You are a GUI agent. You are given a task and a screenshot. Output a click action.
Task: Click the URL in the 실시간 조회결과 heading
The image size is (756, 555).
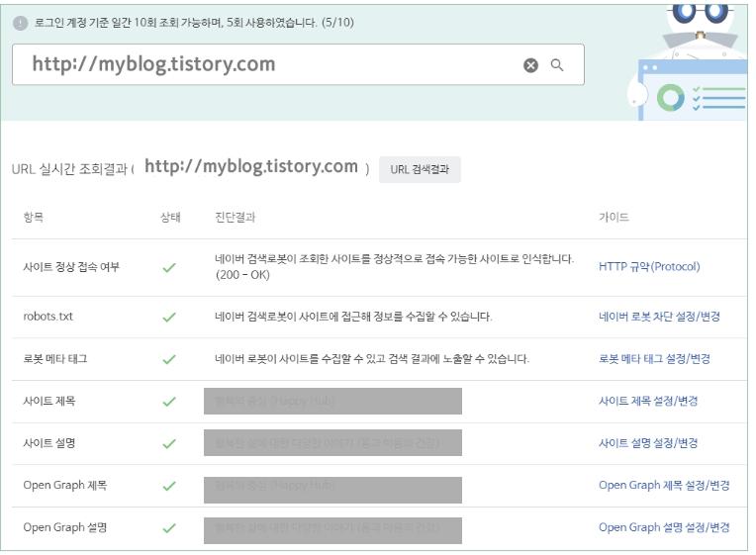(251, 167)
